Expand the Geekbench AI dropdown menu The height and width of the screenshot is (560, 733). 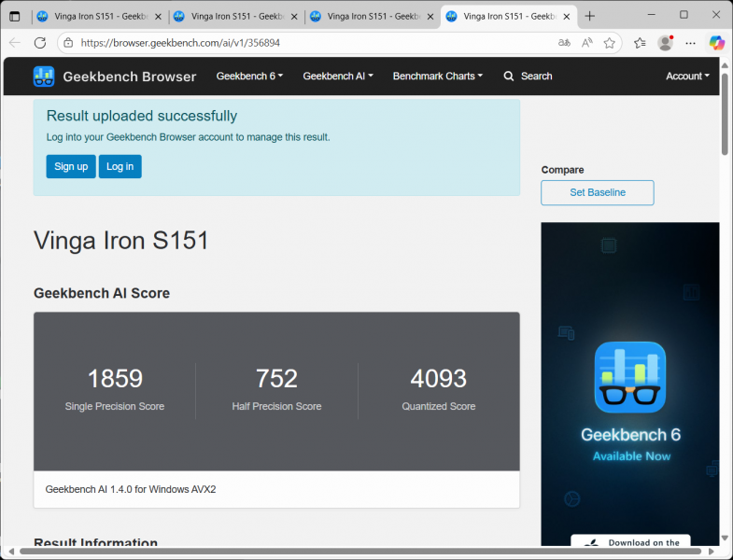coord(337,77)
